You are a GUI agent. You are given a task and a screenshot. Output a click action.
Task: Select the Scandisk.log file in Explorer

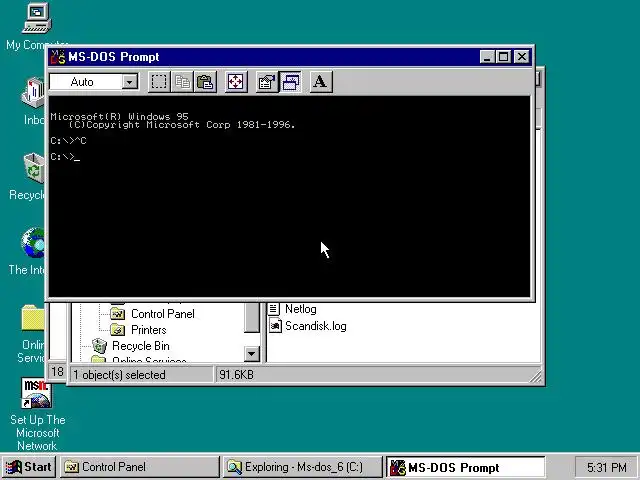click(316, 326)
